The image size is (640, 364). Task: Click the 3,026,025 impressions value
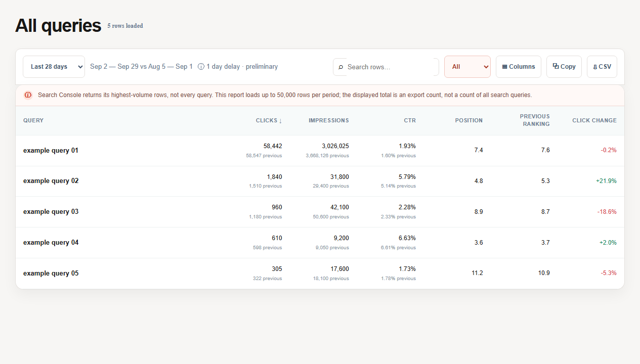(335, 146)
